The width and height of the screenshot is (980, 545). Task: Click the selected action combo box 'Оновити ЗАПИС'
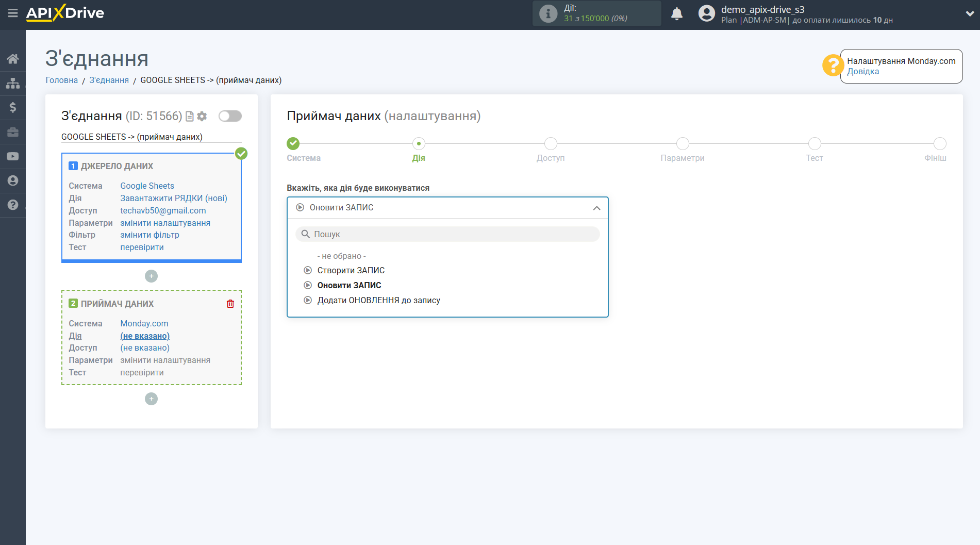(x=447, y=208)
